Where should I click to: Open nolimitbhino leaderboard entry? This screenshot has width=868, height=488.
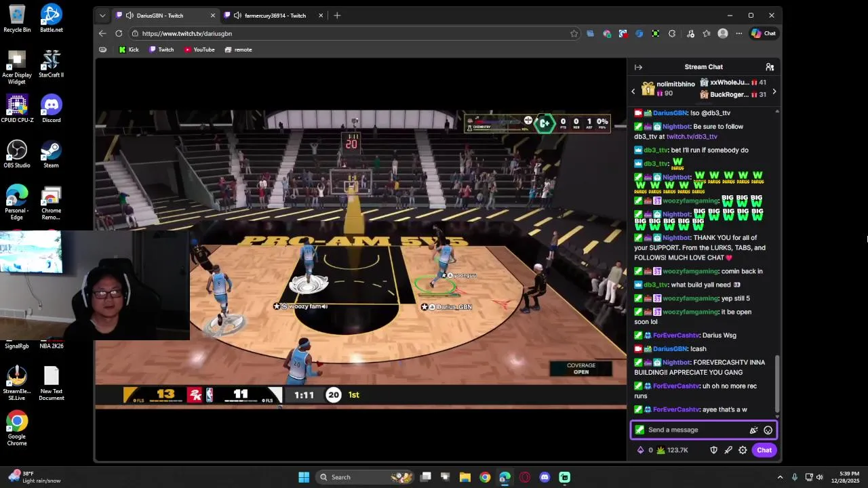coord(669,89)
